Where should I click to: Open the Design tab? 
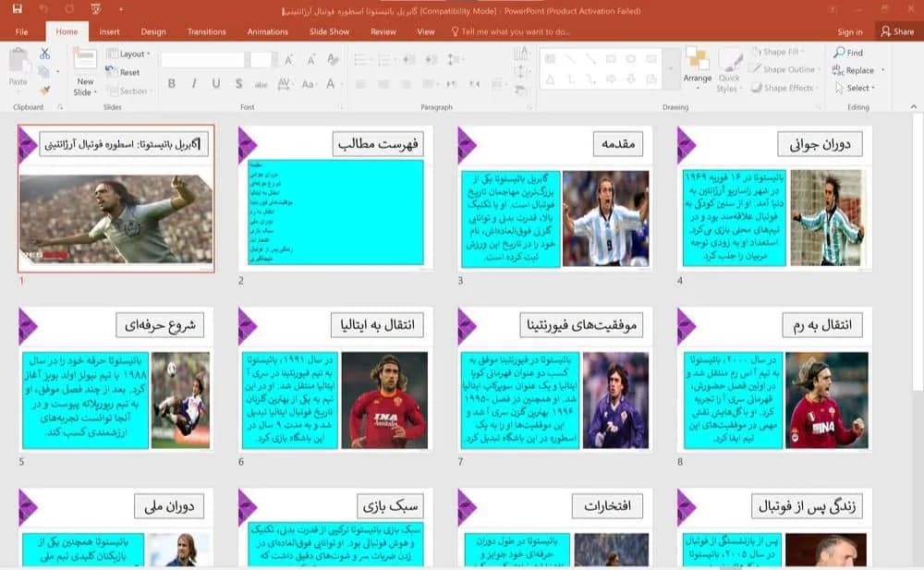153,31
